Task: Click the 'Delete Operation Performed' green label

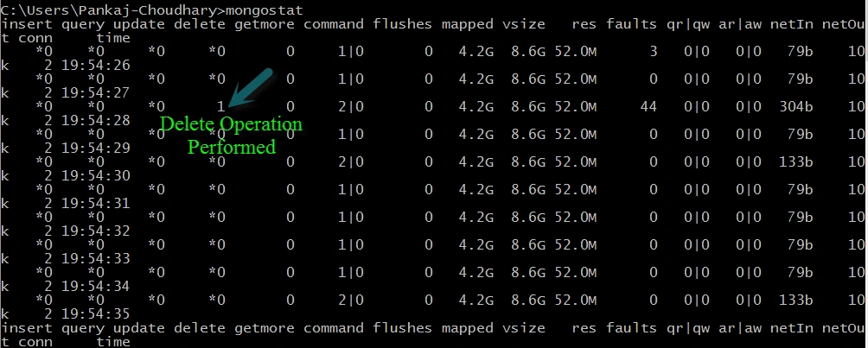Action: coord(232,135)
